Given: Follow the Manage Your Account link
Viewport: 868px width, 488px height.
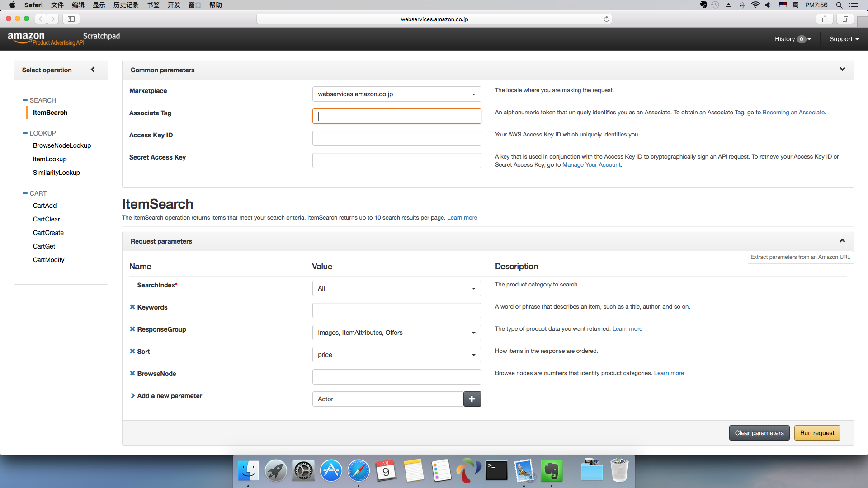Looking at the screenshot, I should (x=591, y=165).
